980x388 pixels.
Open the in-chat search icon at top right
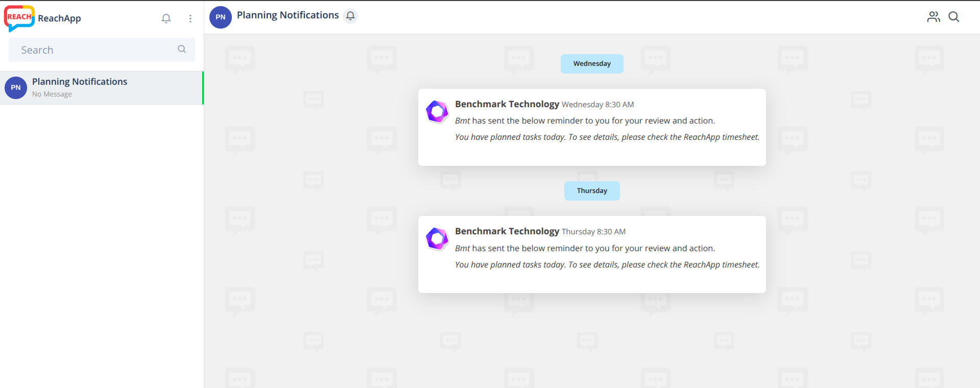click(954, 17)
